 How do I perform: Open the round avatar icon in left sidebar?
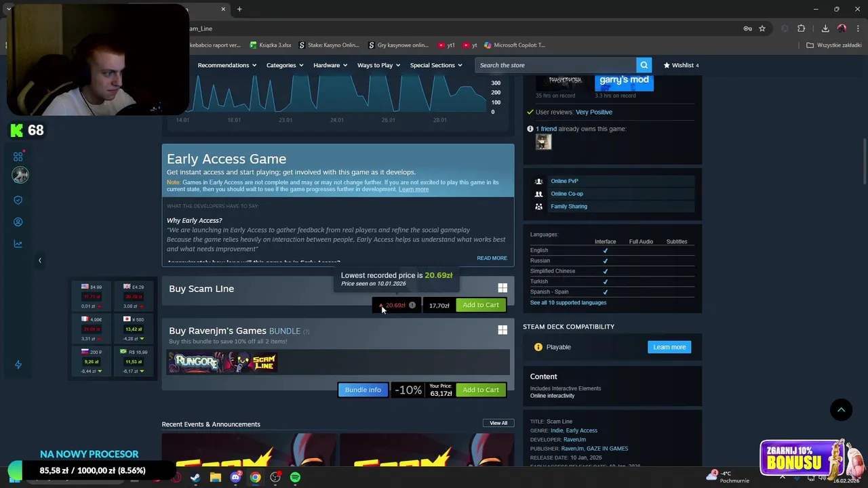[20, 175]
